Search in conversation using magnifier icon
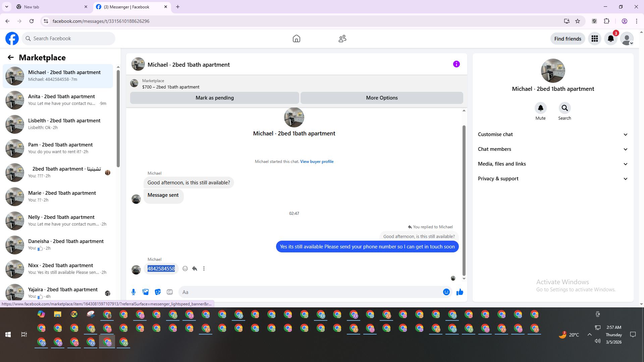The width and height of the screenshot is (644, 362). [565, 108]
